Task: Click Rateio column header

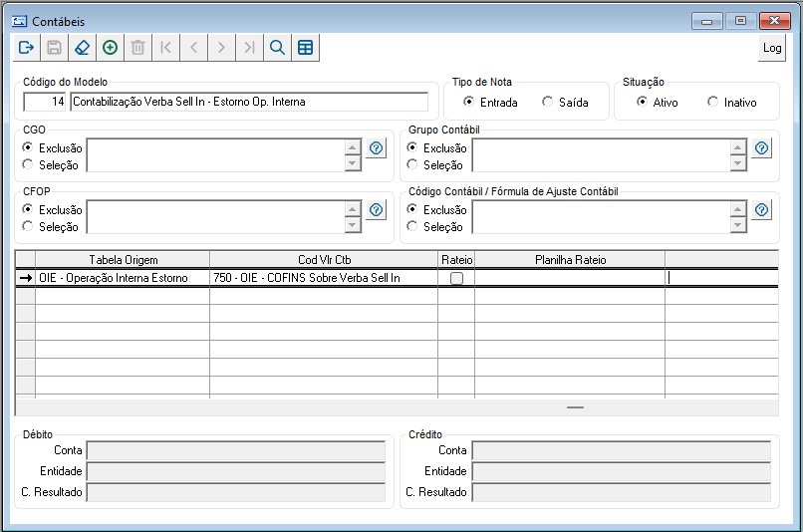Action: click(x=457, y=260)
